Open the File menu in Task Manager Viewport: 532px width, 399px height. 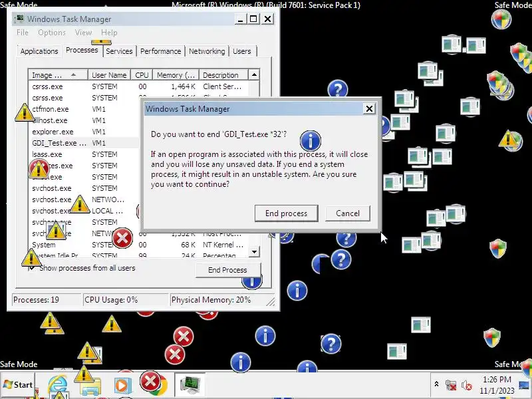point(23,33)
